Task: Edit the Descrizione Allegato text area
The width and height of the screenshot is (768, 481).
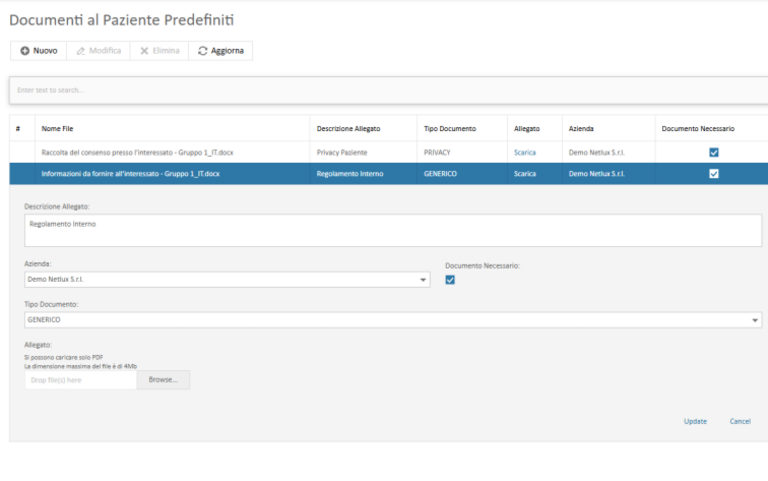Action: pyautogui.click(x=393, y=230)
